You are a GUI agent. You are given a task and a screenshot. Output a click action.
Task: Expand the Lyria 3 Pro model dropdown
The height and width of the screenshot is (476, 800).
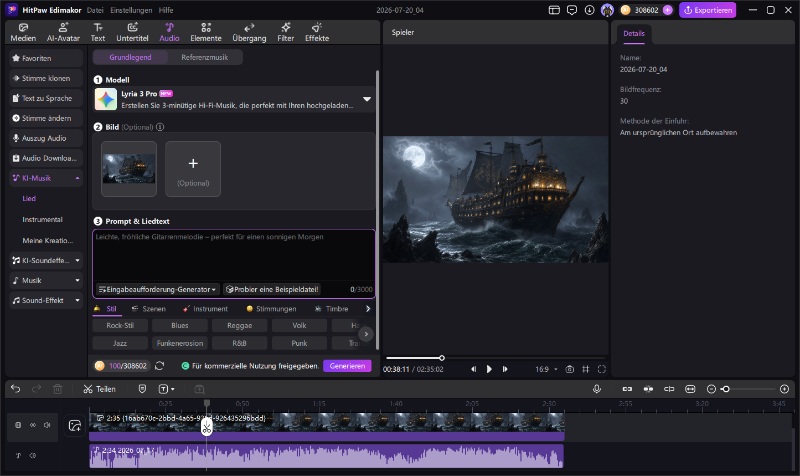(366, 99)
